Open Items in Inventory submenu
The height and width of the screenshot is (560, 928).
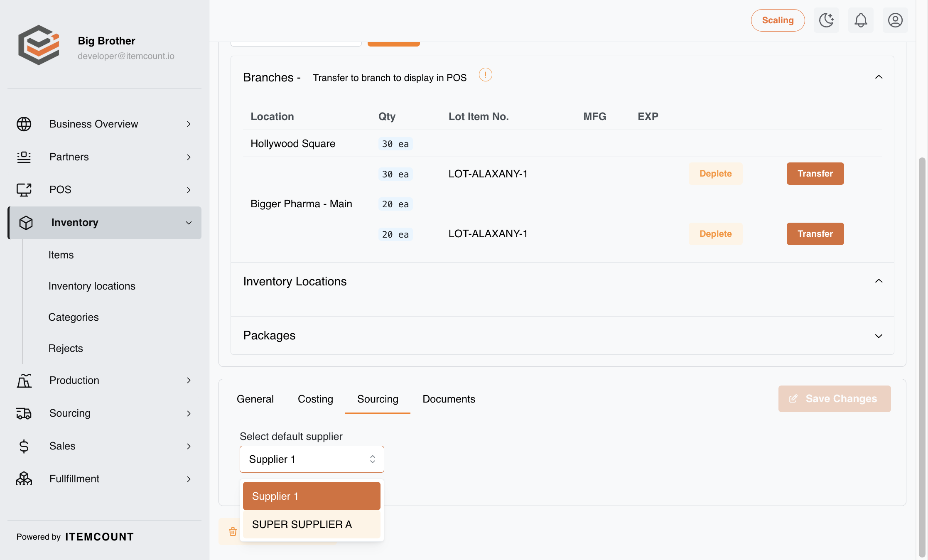coord(61,255)
